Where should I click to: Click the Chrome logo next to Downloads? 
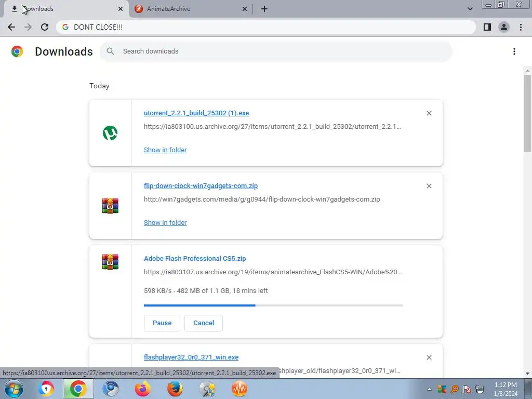click(17, 51)
